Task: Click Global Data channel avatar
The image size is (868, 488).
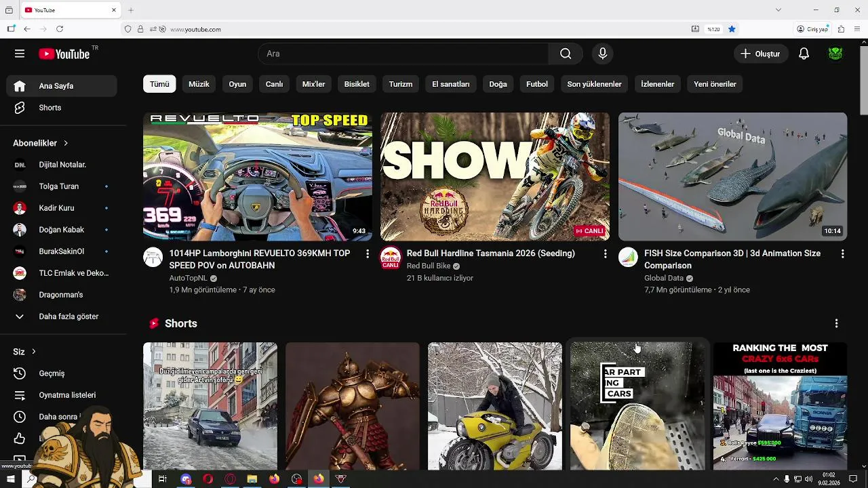Action: pos(628,257)
